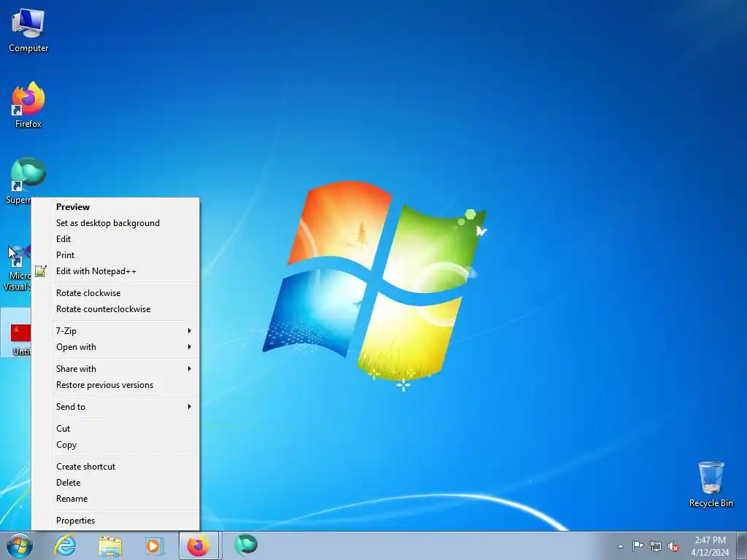Image resolution: width=747 pixels, height=560 pixels.
Task: Launch the green globe app from taskbar
Action: point(246,545)
